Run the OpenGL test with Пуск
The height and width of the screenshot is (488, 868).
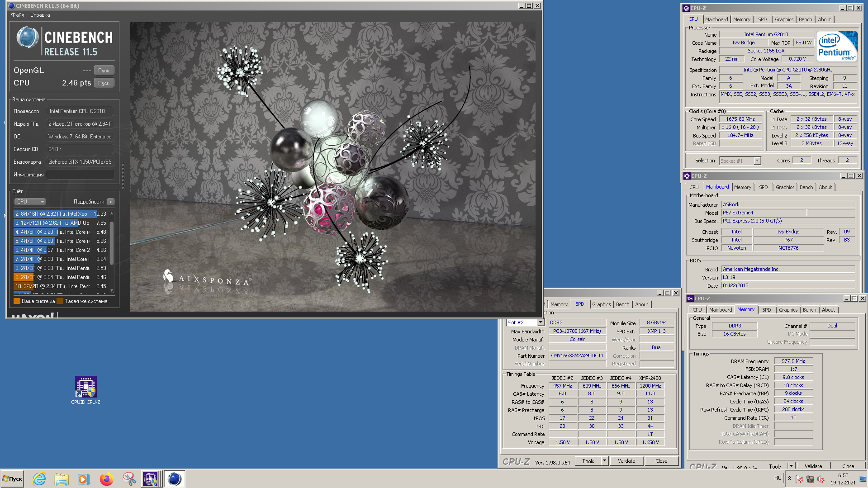(104, 71)
